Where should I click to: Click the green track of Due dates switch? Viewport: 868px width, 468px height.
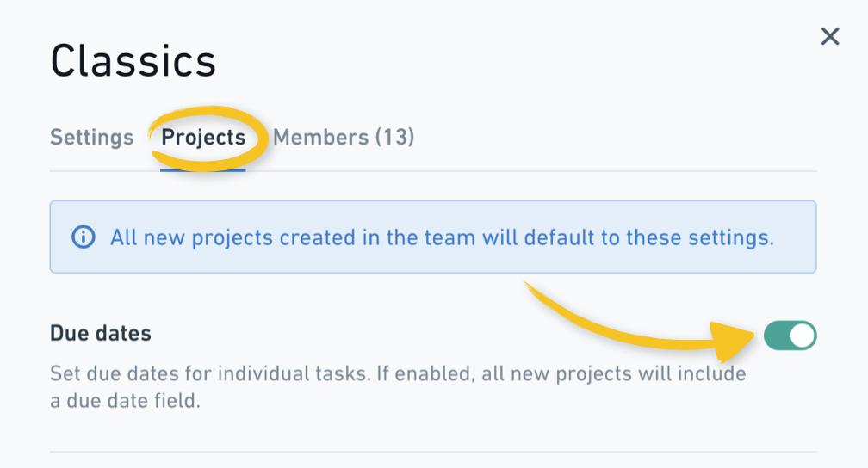click(x=776, y=336)
